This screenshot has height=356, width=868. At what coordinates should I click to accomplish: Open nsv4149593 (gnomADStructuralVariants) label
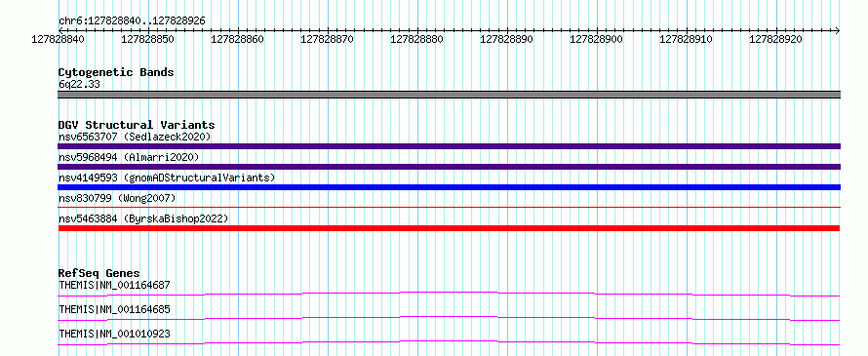coord(167,178)
